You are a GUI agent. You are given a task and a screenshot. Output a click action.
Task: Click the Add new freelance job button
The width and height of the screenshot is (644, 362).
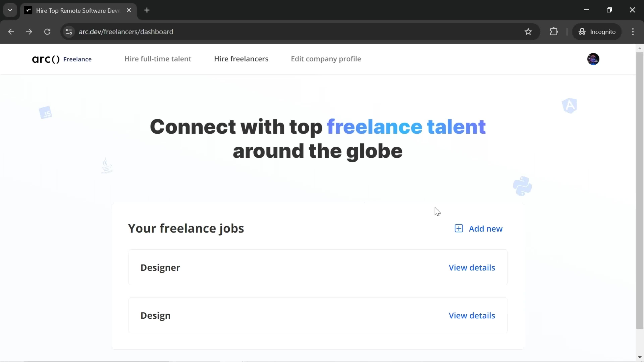[x=479, y=229]
